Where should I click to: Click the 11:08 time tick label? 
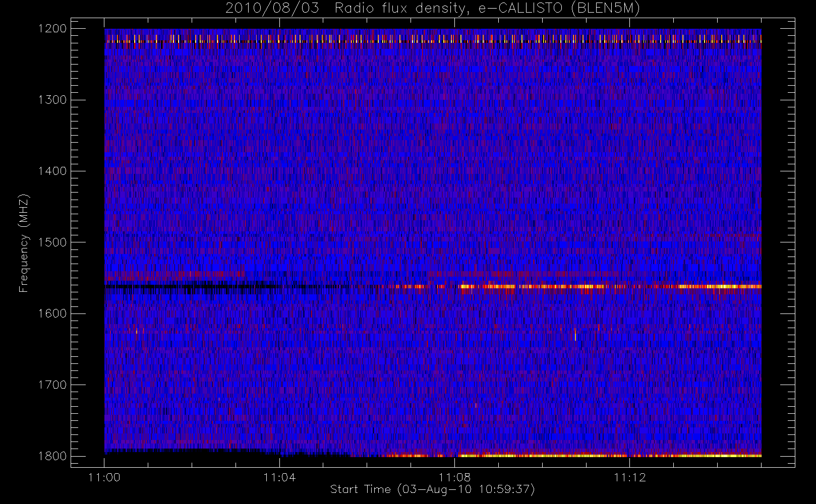(x=454, y=477)
